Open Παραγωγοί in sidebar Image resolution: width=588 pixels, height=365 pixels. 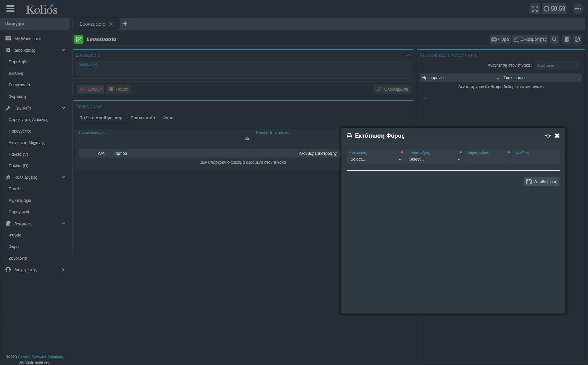click(19, 212)
